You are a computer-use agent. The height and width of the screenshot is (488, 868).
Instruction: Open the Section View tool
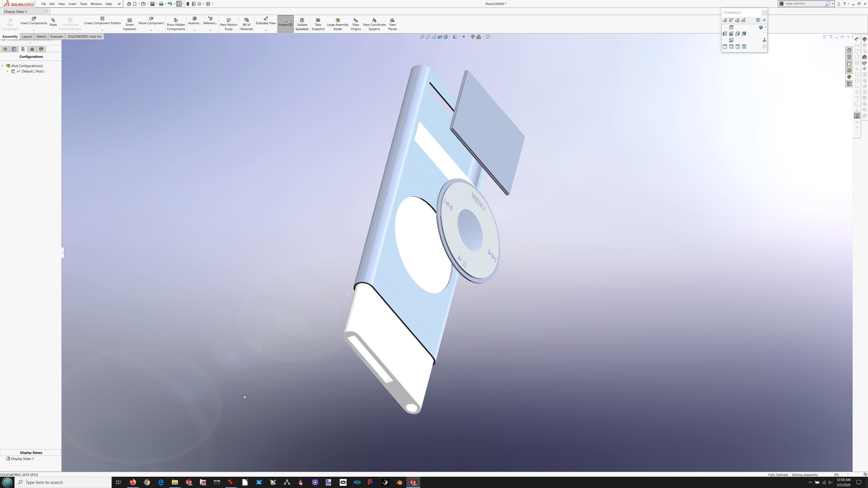point(440,37)
